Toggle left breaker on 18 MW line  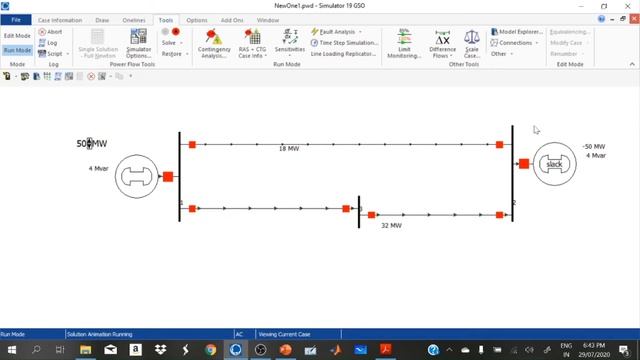point(192,144)
